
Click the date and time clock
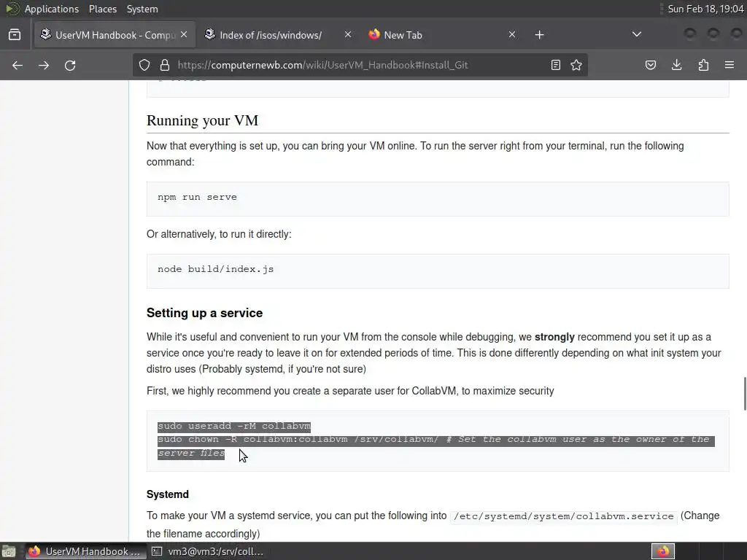click(x=705, y=9)
